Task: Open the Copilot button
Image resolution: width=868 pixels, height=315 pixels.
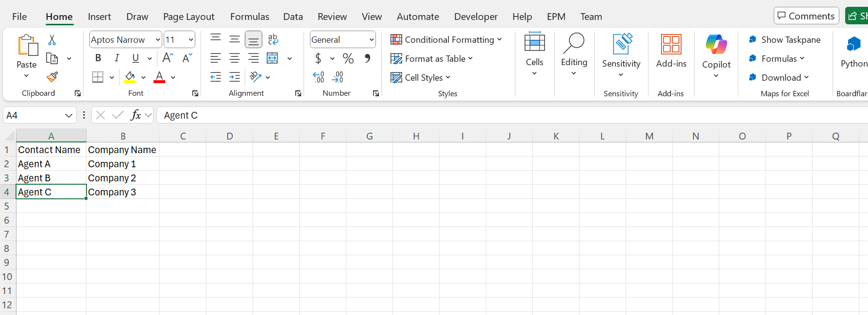Action: (716, 55)
